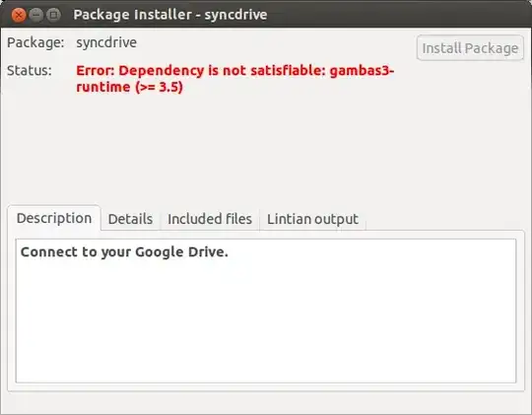Click the 'Connect to your Google Drive.' text
The height and width of the screenshot is (415, 532).
pos(124,252)
